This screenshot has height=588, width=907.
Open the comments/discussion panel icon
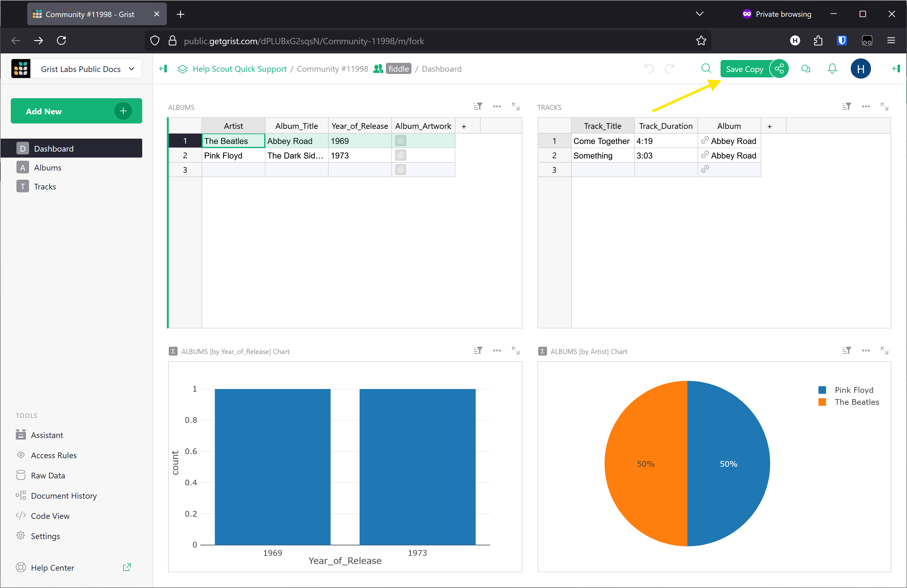click(806, 69)
